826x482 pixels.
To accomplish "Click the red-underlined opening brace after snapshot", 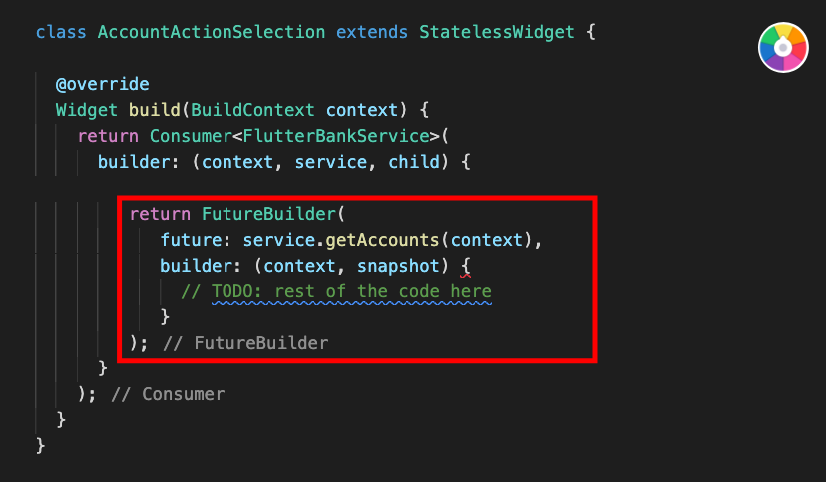I will pos(466,267).
